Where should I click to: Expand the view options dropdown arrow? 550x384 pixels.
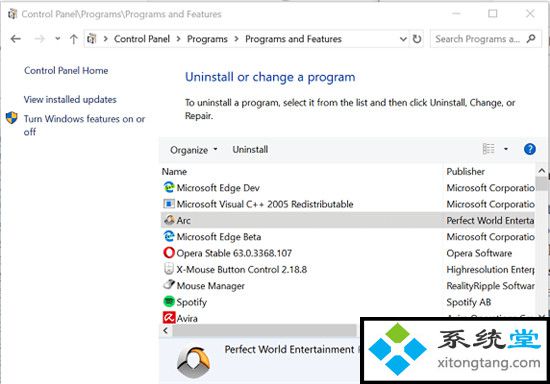tap(506, 149)
